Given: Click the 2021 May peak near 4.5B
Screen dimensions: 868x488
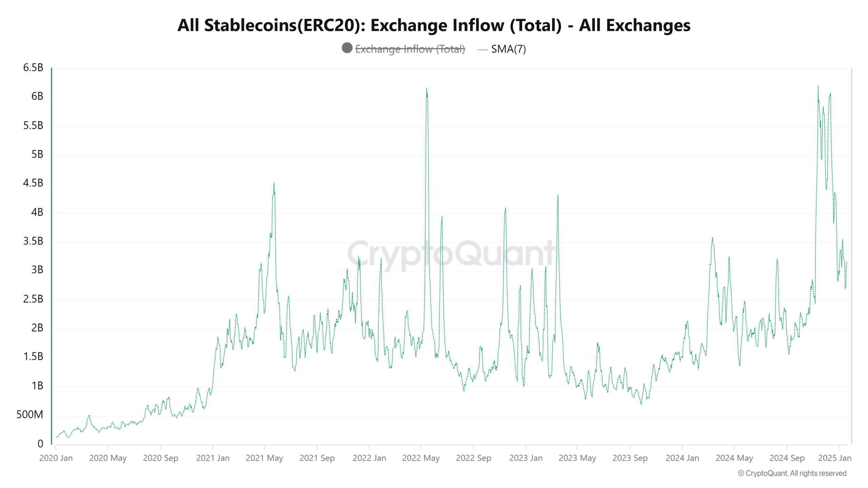Looking at the screenshot, I should (274, 184).
